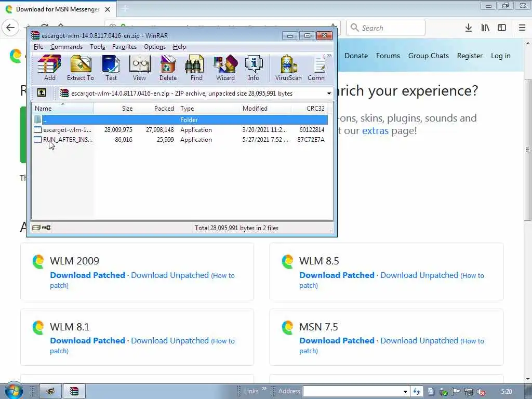532x399 pixels.
Task: Open the Options menu
Action: pyautogui.click(x=155, y=47)
